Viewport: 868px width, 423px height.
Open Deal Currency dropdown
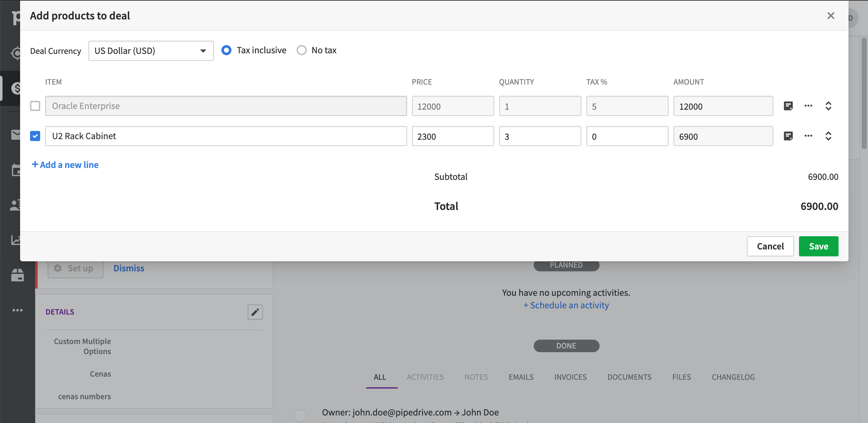[151, 51]
